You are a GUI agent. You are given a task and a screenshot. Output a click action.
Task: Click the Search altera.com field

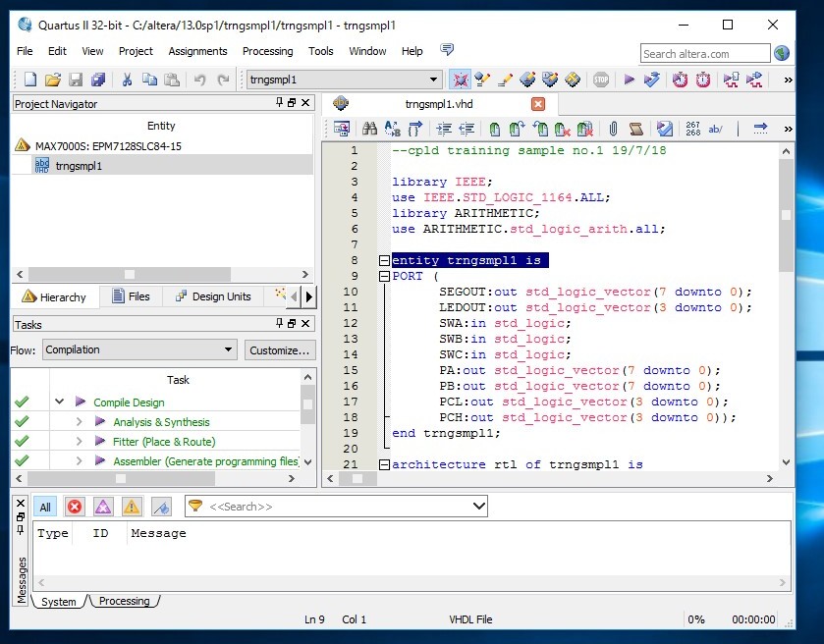pos(705,54)
